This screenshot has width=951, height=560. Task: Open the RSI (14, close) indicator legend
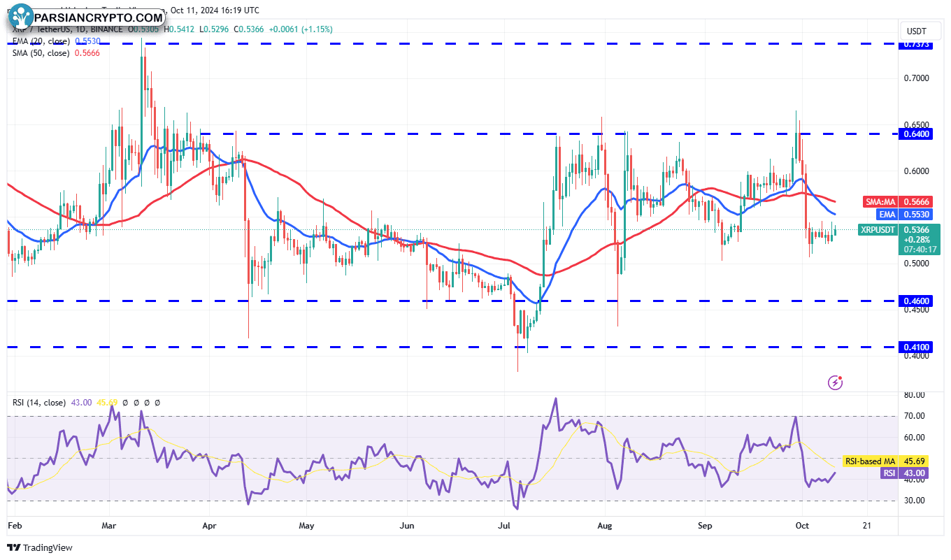click(x=39, y=403)
